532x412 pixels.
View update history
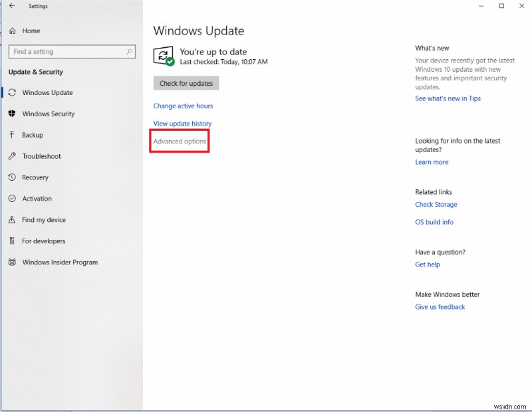tap(182, 124)
